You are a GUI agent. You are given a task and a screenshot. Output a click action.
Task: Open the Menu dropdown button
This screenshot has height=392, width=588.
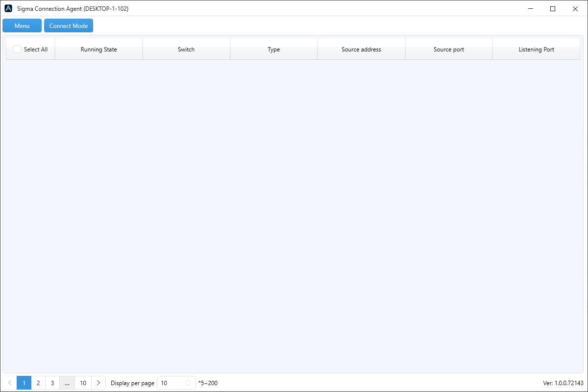[x=22, y=25]
